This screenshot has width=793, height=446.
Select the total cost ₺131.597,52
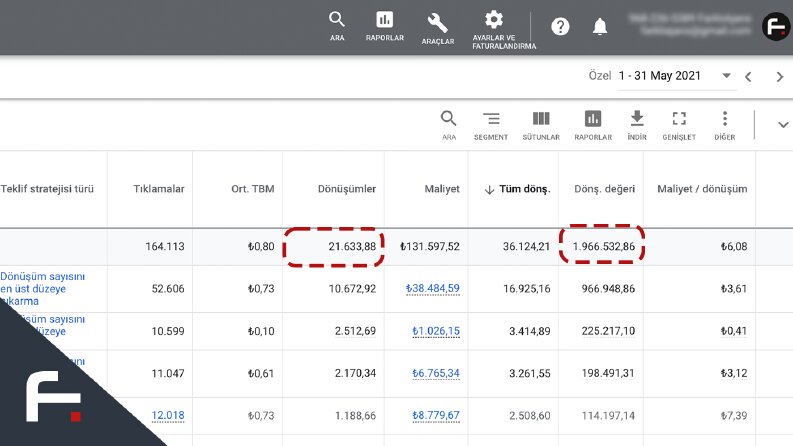(x=430, y=247)
